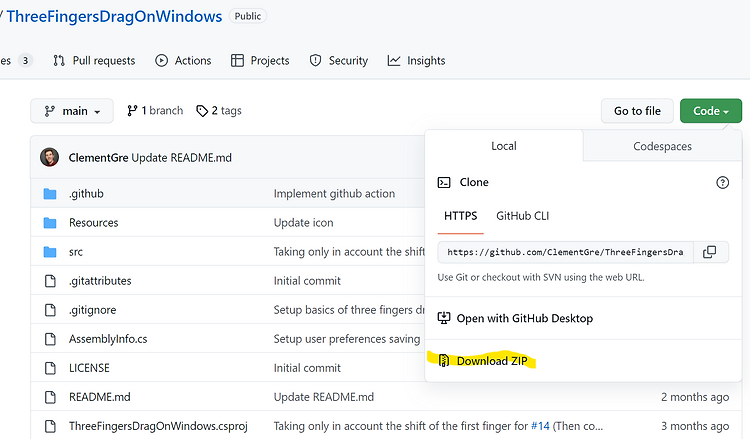Click the folder icon beside .github
The width and height of the screenshot is (750, 439).
click(x=50, y=194)
